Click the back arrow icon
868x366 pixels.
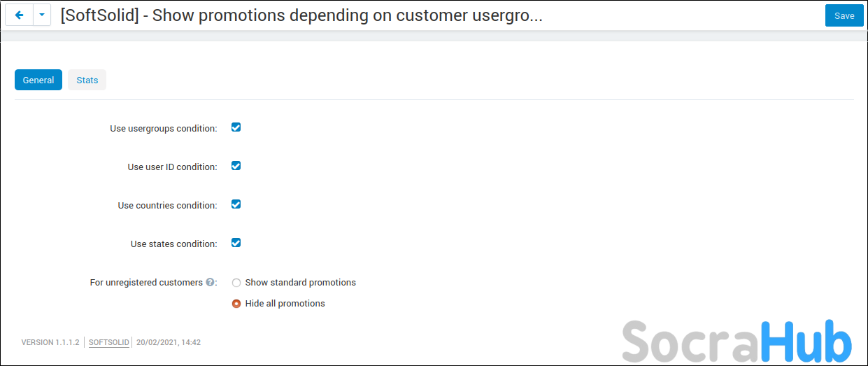pos(19,15)
